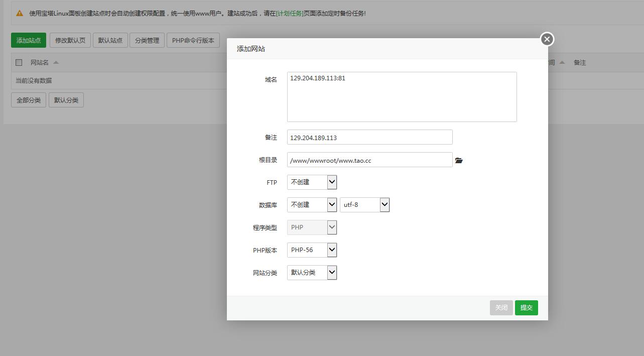Open the utf-8 encoding dropdown

364,205
